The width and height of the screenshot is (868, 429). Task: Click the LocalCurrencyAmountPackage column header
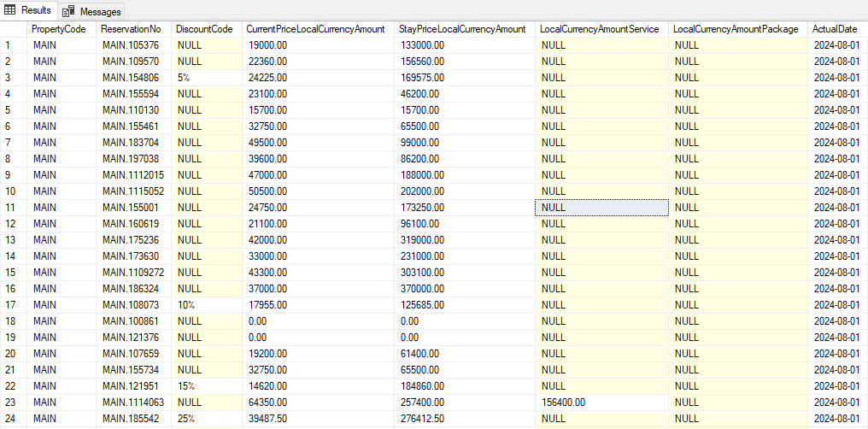tap(735, 29)
